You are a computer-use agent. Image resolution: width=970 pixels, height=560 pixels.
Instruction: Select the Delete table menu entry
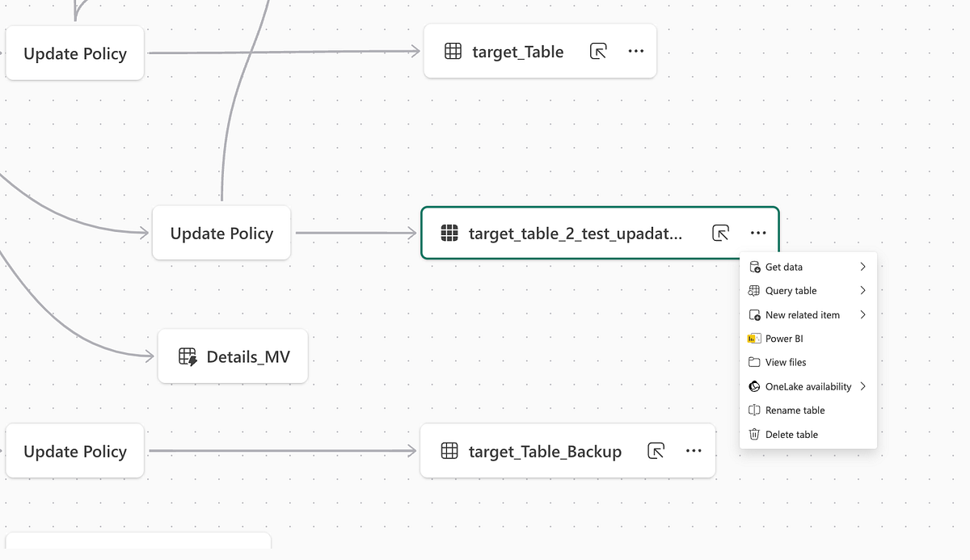click(x=791, y=435)
